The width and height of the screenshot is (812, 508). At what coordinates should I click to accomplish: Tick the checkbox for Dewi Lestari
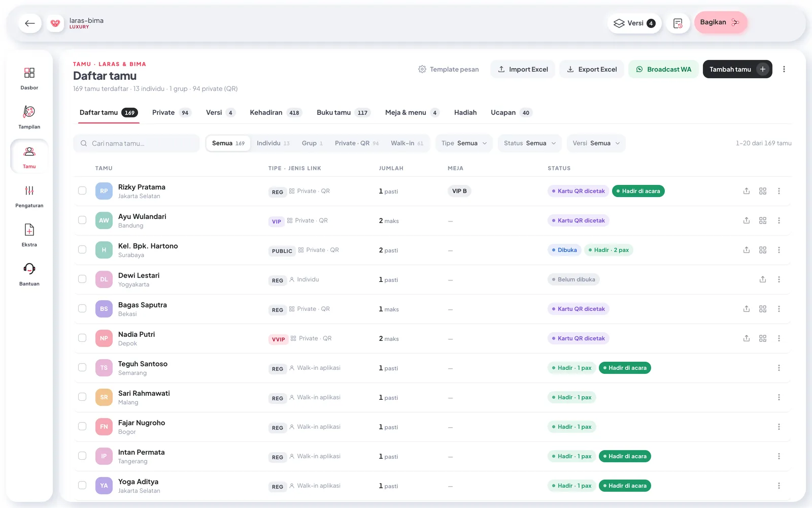(x=82, y=279)
